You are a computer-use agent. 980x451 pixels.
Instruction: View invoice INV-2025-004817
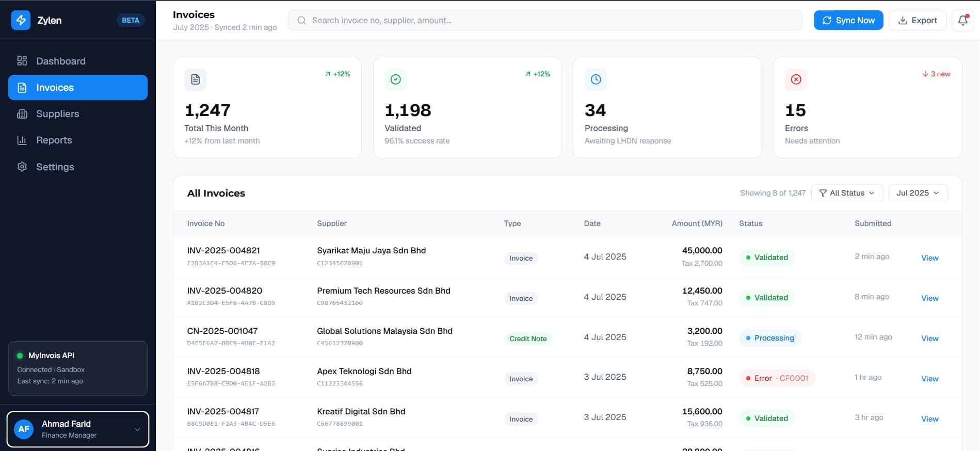click(930, 419)
